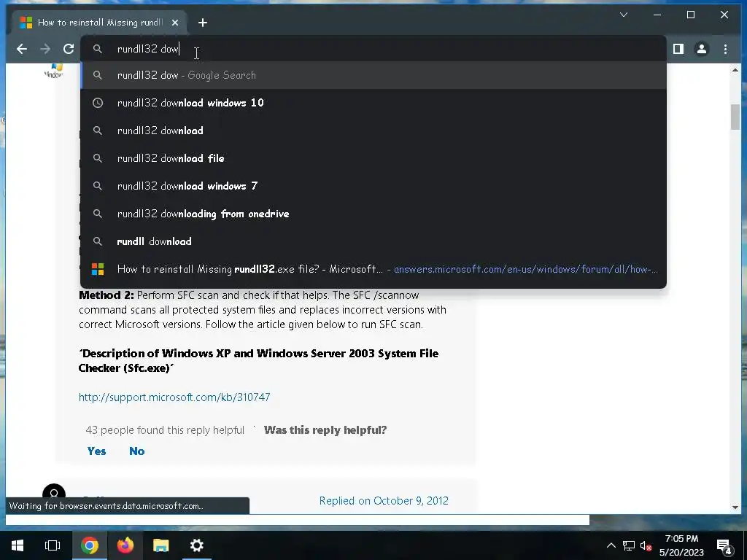Mark the reply helpful with Yes

coord(97,451)
